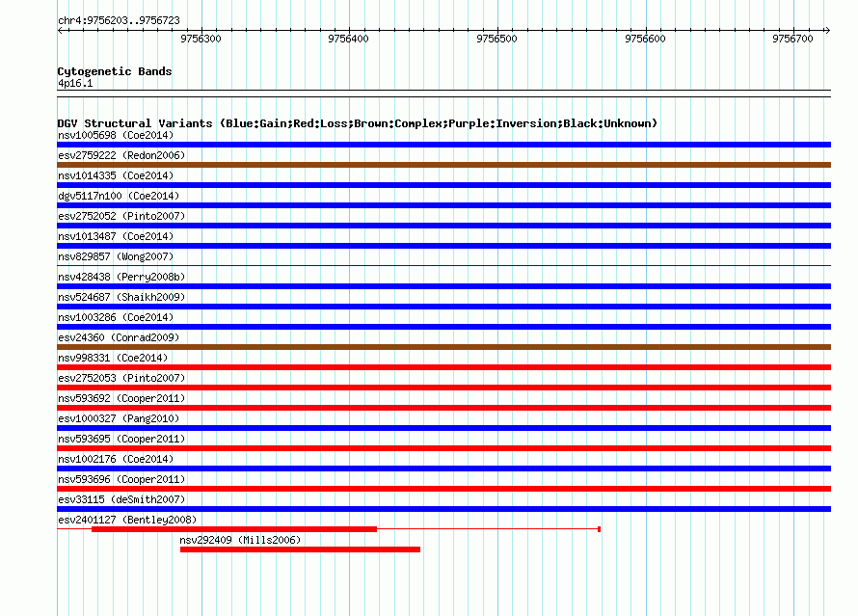Select the red esv2752053 loss bar

click(x=443, y=388)
